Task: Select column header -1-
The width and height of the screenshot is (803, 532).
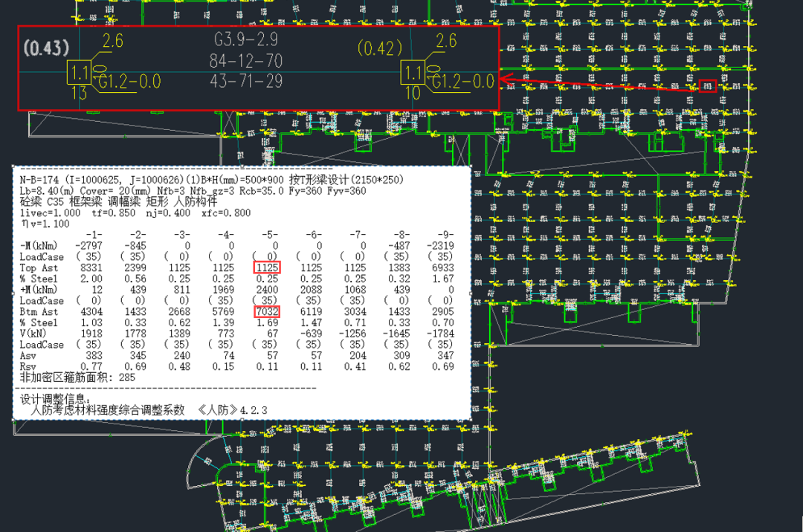Action: click(94, 235)
